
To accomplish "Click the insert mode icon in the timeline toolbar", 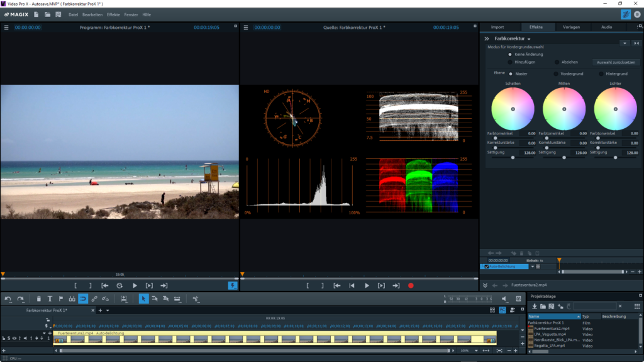I will [124, 299].
